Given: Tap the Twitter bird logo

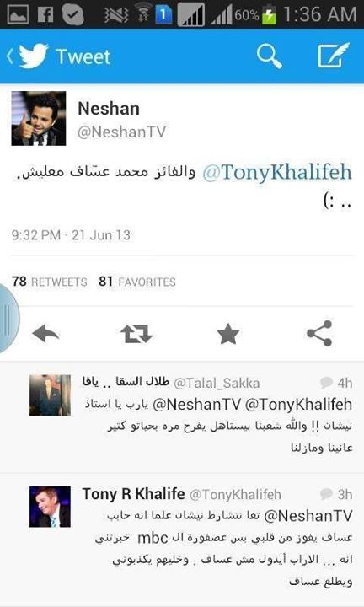Looking at the screenshot, I should [x=34, y=56].
